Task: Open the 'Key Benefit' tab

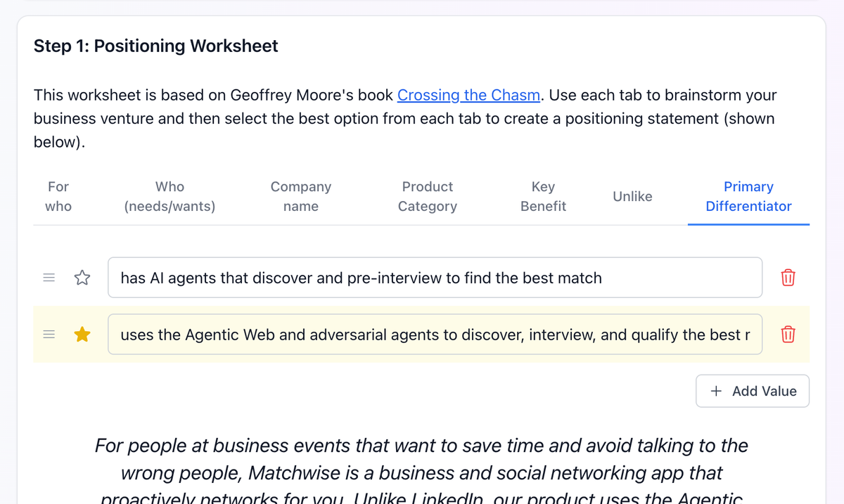Action: pyautogui.click(x=543, y=196)
